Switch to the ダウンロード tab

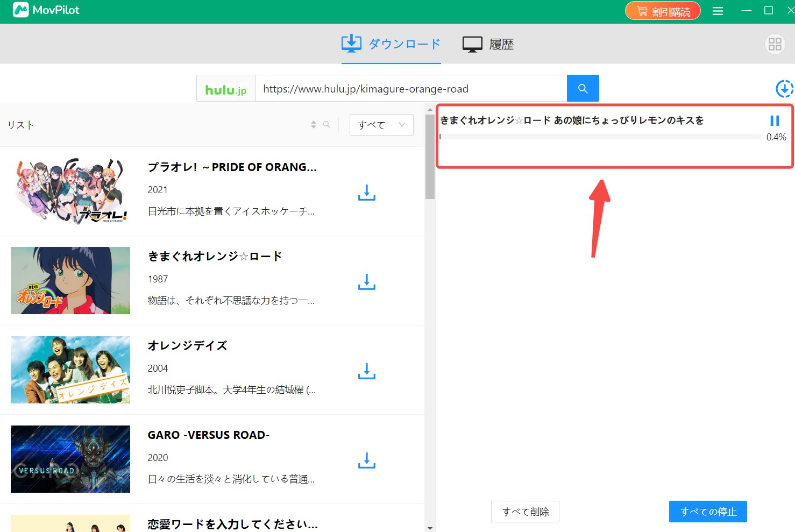pos(391,44)
